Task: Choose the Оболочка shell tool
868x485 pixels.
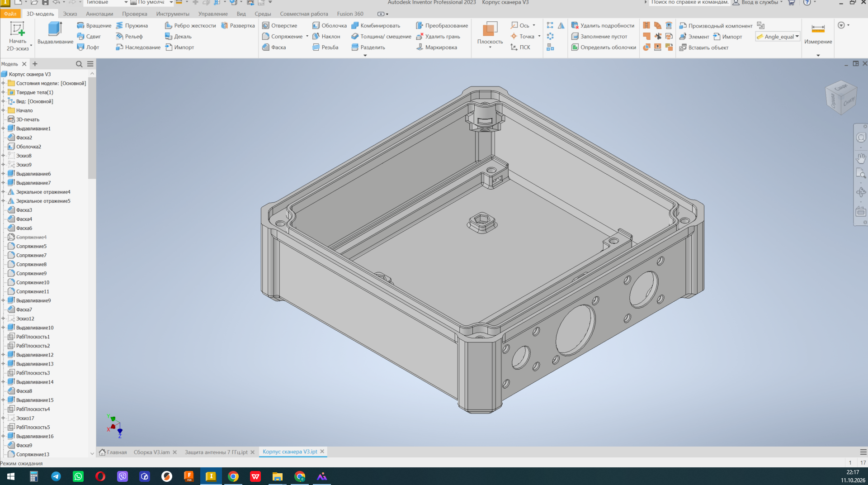Action: pyautogui.click(x=330, y=25)
